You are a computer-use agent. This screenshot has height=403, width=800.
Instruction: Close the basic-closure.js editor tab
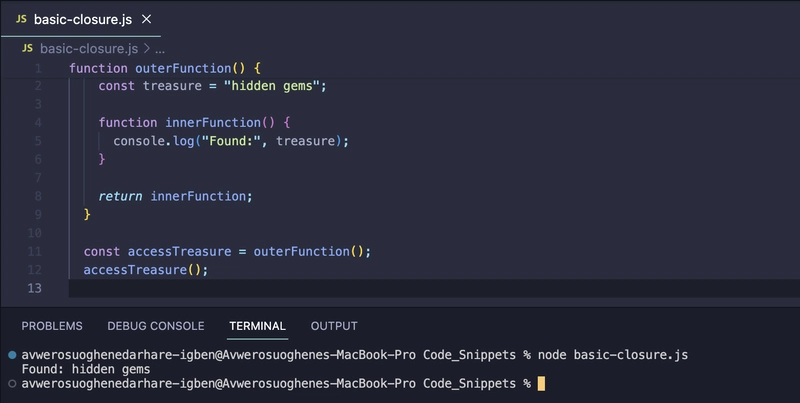[x=145, y=19]
